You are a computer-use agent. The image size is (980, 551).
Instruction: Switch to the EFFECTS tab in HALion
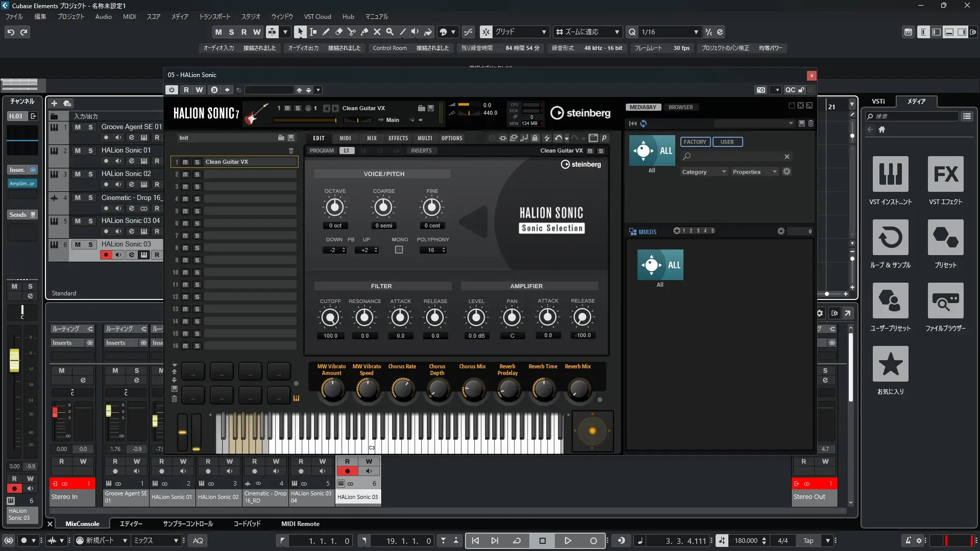point(398,138)
